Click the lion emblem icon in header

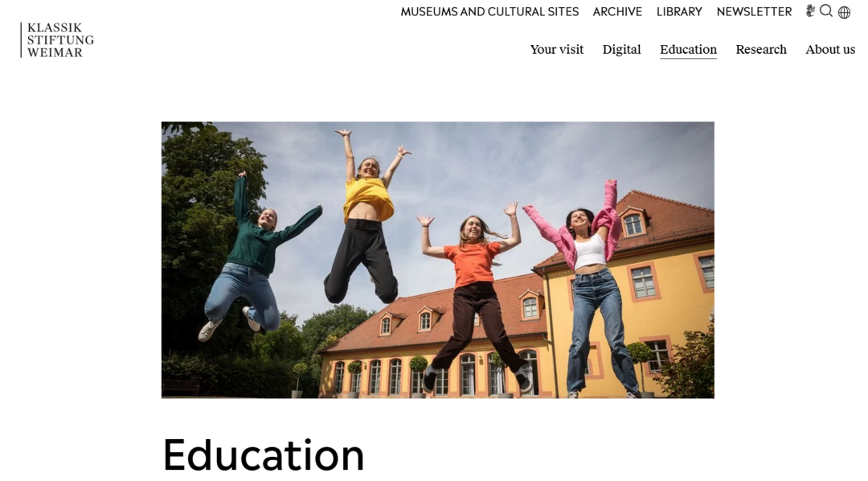click(x=810, y=11)
